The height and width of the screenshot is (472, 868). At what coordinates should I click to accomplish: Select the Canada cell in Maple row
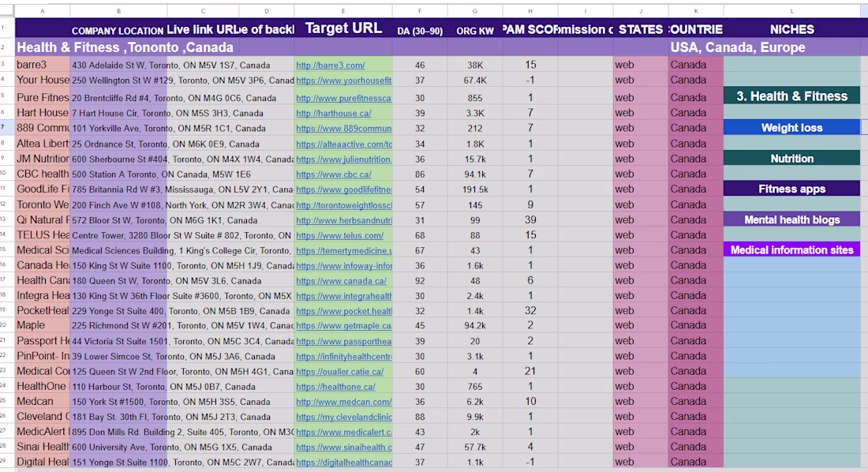coord(696,325)
